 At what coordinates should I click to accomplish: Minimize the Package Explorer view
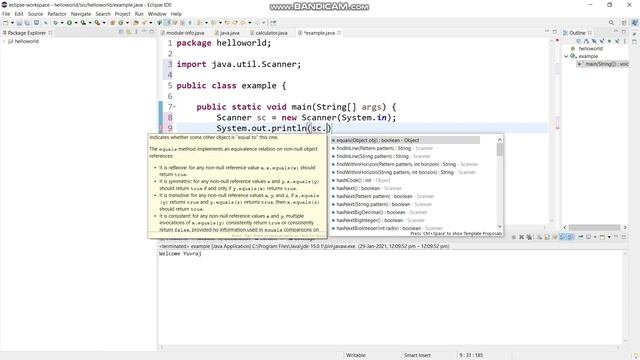tap(144, 32)
